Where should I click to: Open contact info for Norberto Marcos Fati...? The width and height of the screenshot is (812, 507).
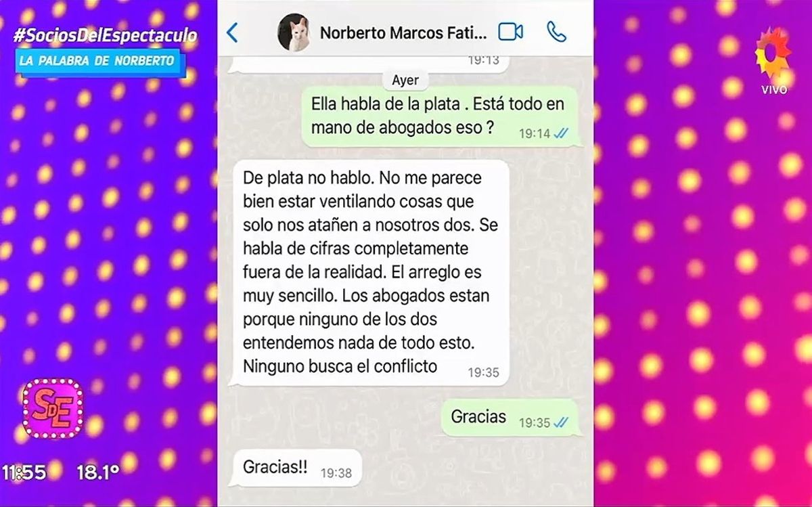403,32
